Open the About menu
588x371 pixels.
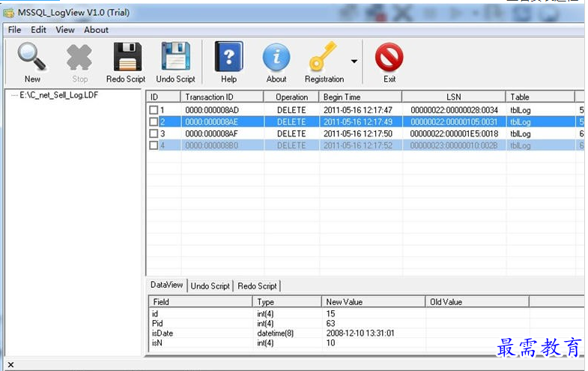click(96, 30)
